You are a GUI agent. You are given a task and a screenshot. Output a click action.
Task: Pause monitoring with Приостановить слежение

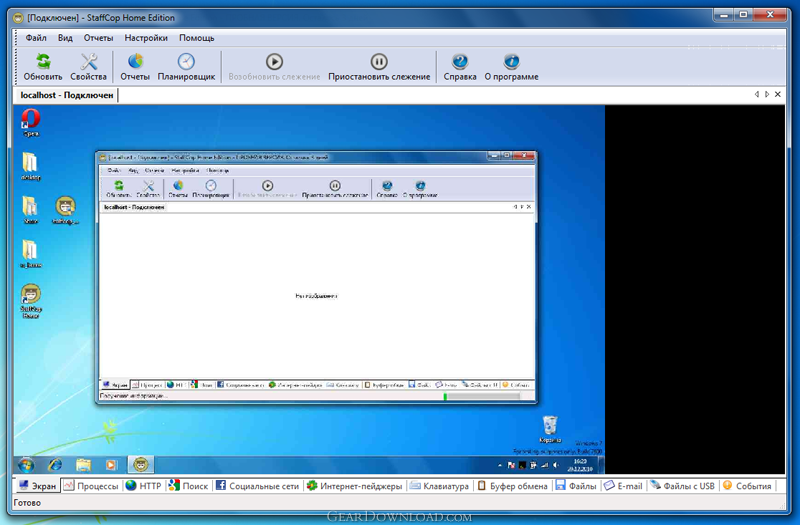click(379, 67)
